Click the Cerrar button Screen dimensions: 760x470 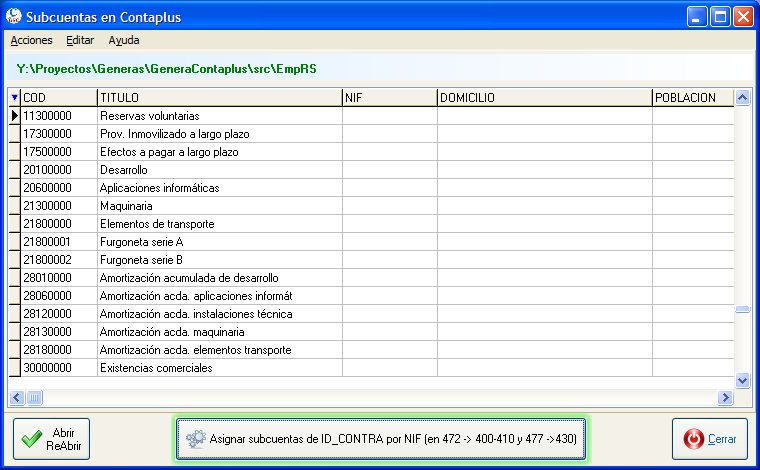point(710,439)
